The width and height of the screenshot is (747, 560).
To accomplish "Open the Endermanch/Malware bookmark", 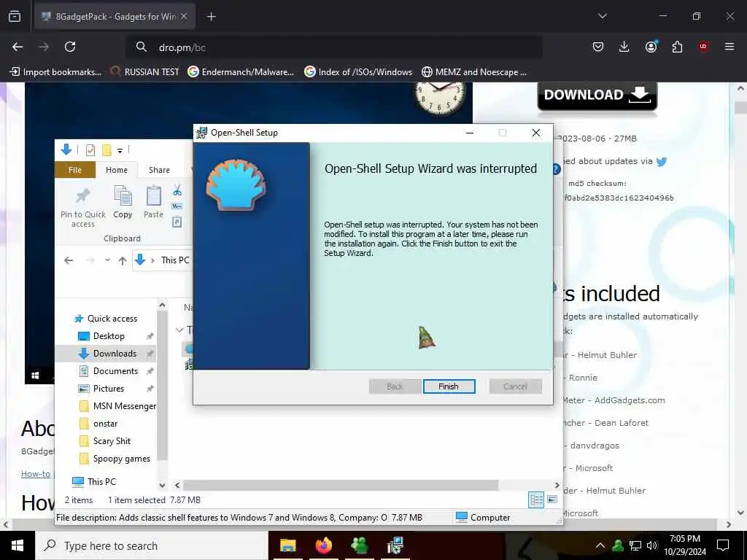I will 241,72.
